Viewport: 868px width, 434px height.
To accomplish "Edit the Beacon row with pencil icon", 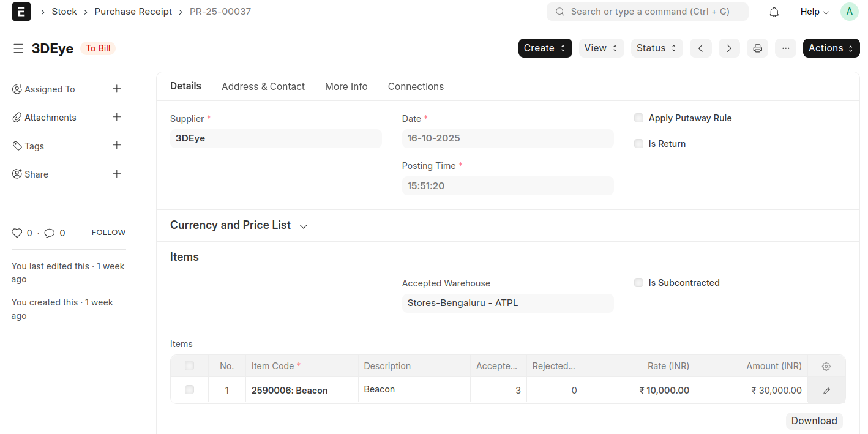I will tap(826, 391).
